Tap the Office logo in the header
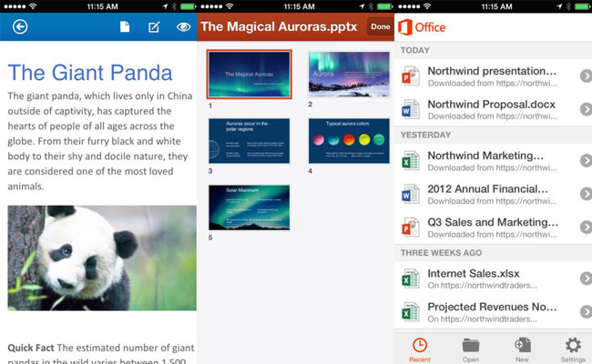Screen dimensions: 592x364 click(x=422, y=27)
